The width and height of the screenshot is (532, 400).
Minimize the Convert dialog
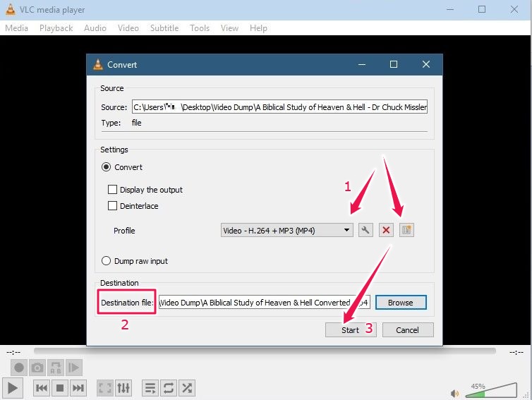coord(362,64)
